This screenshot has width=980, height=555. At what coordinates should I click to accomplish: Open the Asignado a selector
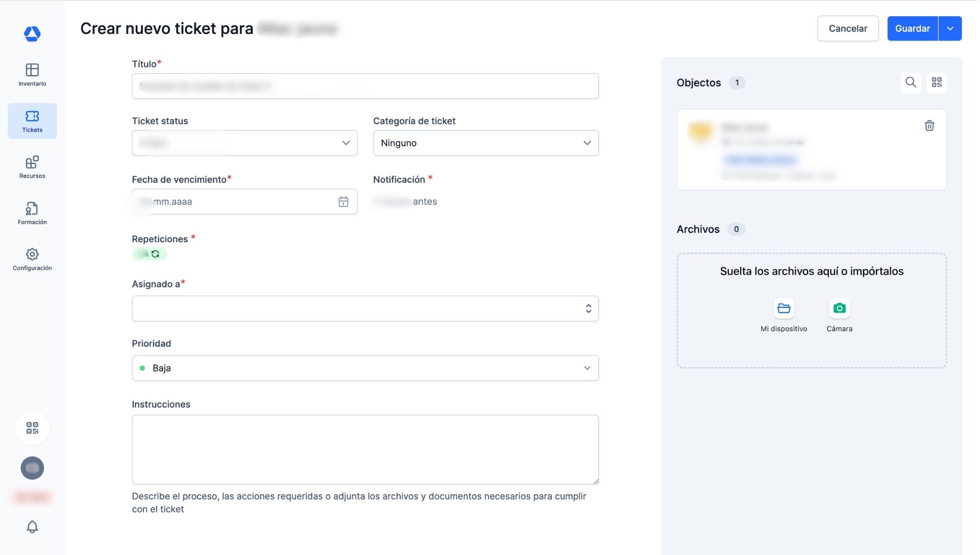[x=365, y=309]
